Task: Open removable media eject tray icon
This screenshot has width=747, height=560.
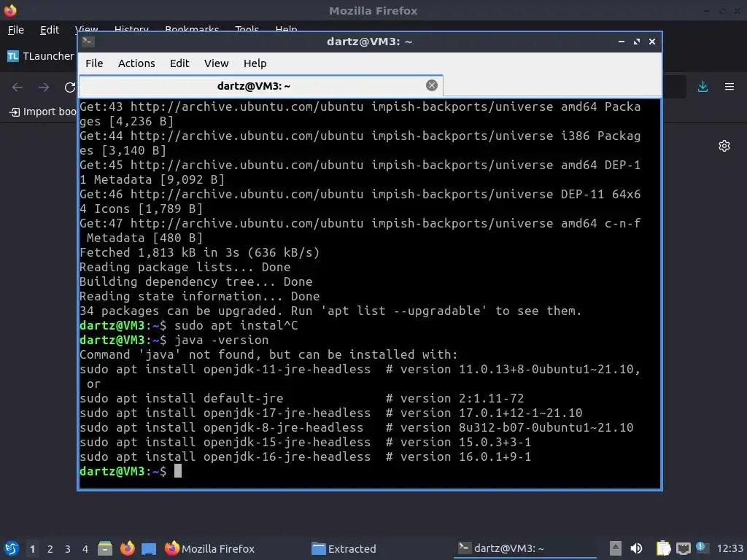Action: (x=616, y=548)
